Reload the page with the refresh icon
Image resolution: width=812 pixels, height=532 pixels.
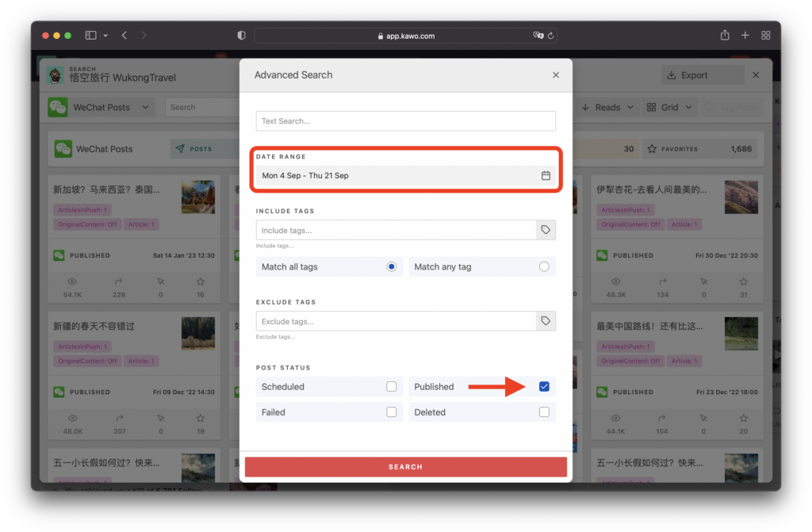[x=551, y=35]
